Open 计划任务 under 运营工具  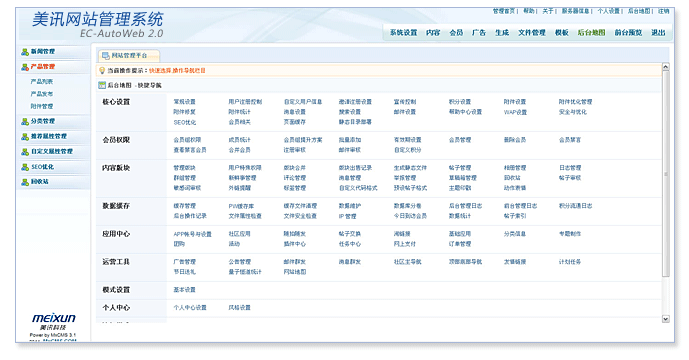[x=570, y=262]
